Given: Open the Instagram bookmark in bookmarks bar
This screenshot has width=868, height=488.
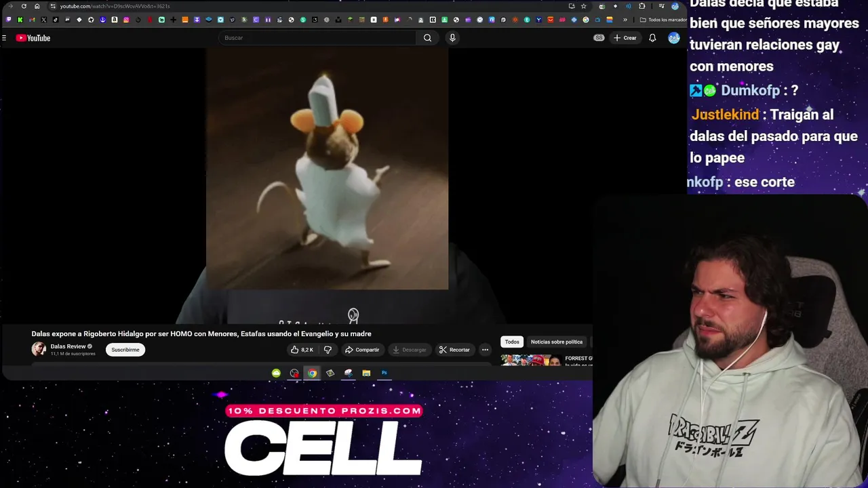Looking at the screenshot, I should point(126,20).
